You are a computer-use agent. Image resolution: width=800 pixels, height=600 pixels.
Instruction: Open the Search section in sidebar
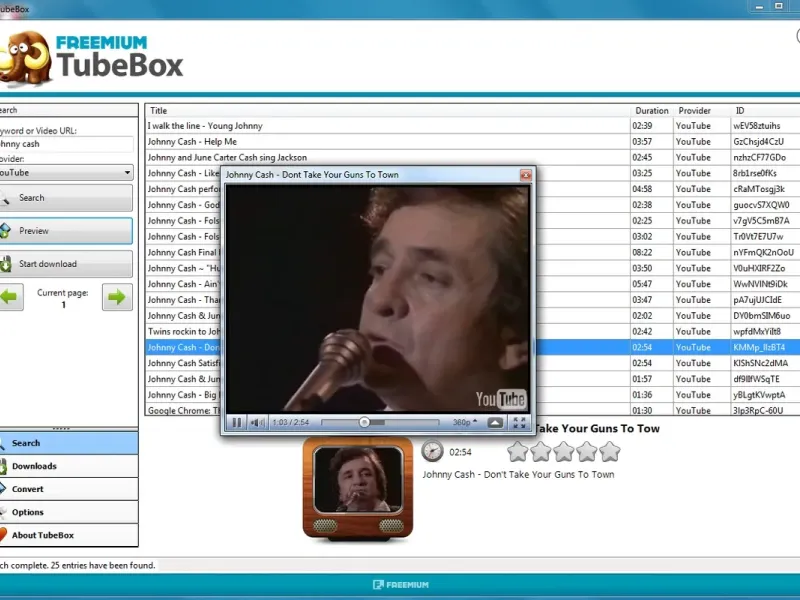pyautogui.click(x=68, y=443)
